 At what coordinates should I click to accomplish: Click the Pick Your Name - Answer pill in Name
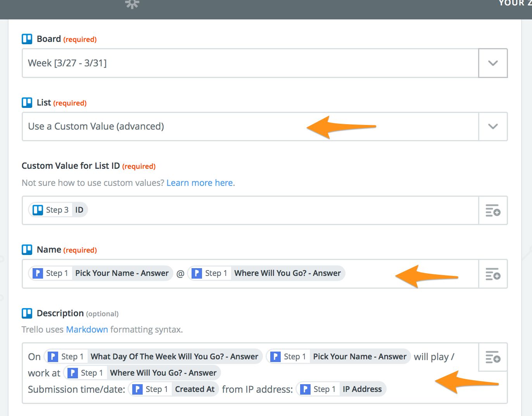click(x=101, y=273)
